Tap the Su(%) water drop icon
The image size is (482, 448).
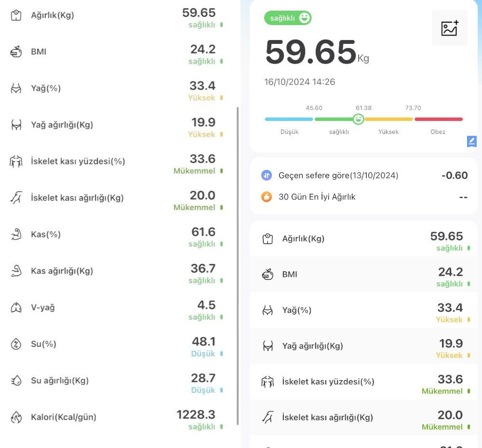pyautogui.click(x=16, y=344)
